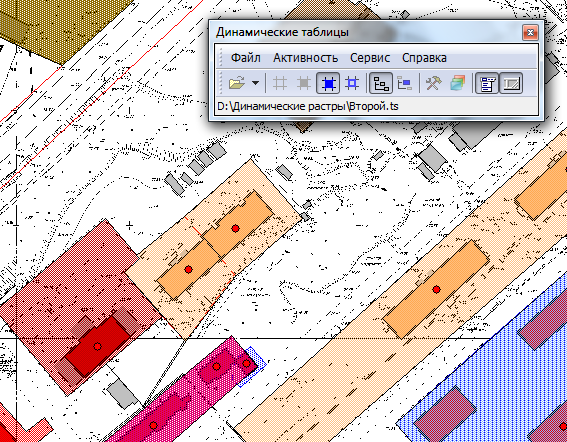Open a table file with folder icon
The height and width of the screenshot is (442, 567).
[x=237, y=84]
